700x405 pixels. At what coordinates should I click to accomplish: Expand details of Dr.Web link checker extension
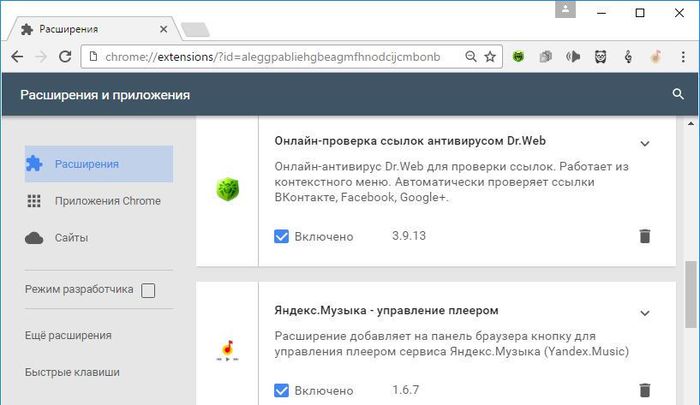tap(645, 143)
